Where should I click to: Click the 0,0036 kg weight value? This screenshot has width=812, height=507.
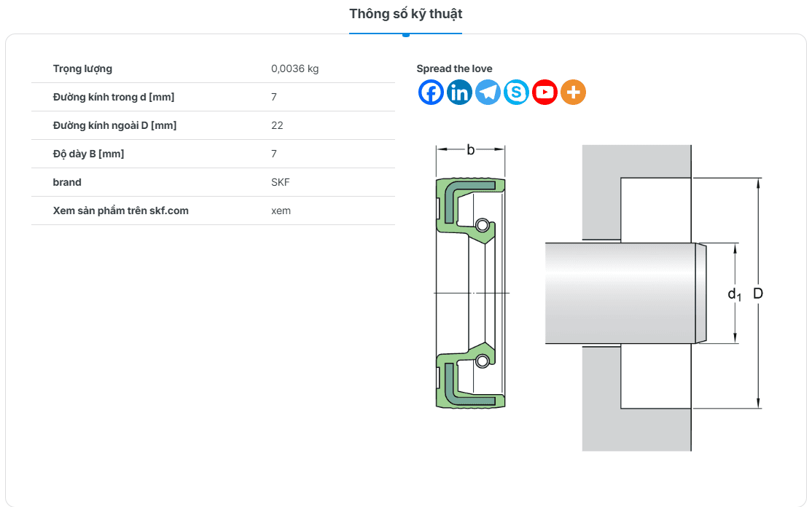(294, 68)
